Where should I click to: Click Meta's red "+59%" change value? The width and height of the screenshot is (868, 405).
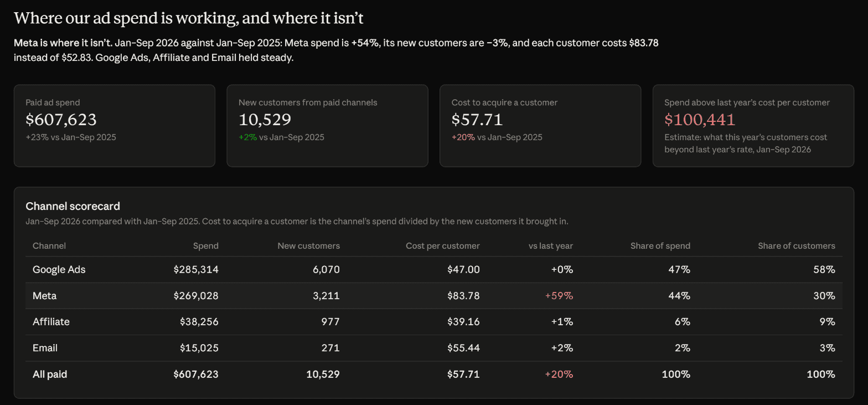[559, 296]
